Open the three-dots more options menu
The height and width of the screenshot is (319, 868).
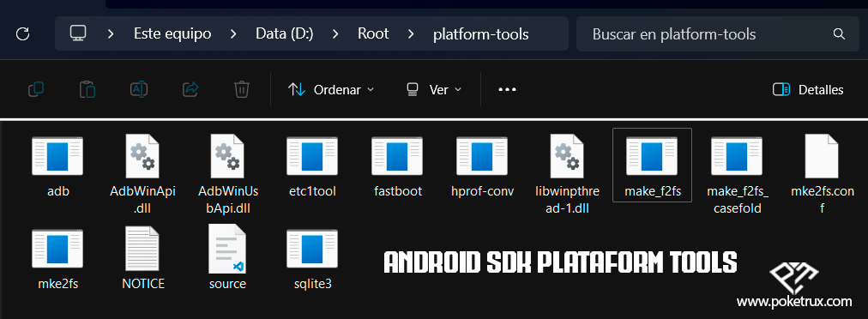point(507,89)
